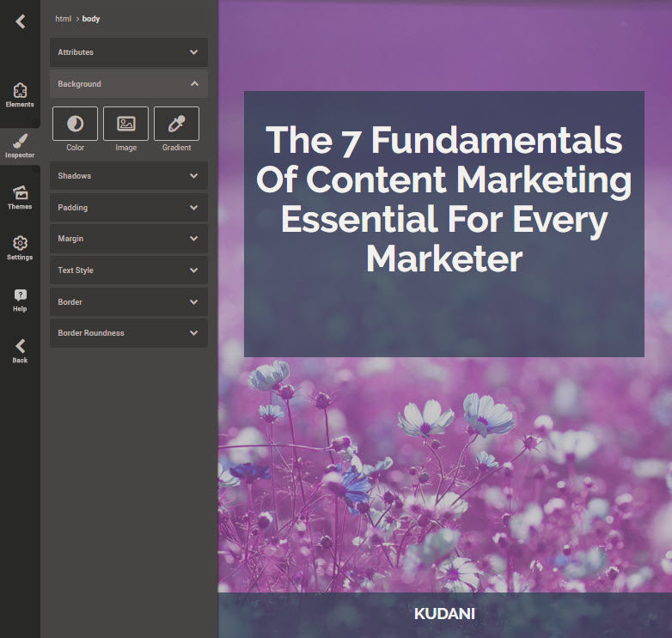Select body in the breadcrumb
Viewport: 672px width, 638px height.
coord(91,19)
